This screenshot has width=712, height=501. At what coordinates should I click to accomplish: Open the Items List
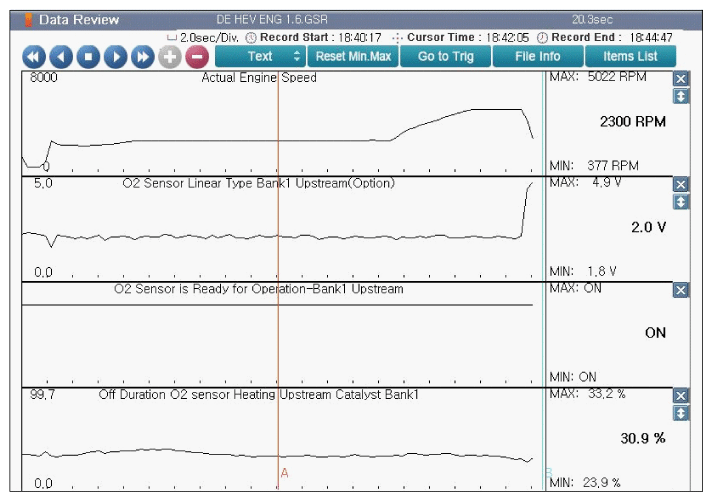630,56
